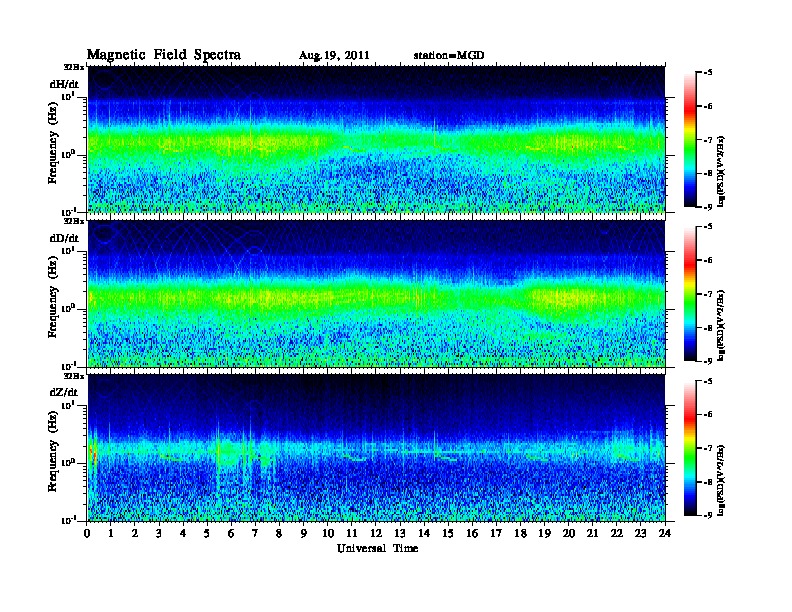Screen dimensions: 792x612
Task: Click the "-5" value on dH/dt color bar
Action: 709,73
